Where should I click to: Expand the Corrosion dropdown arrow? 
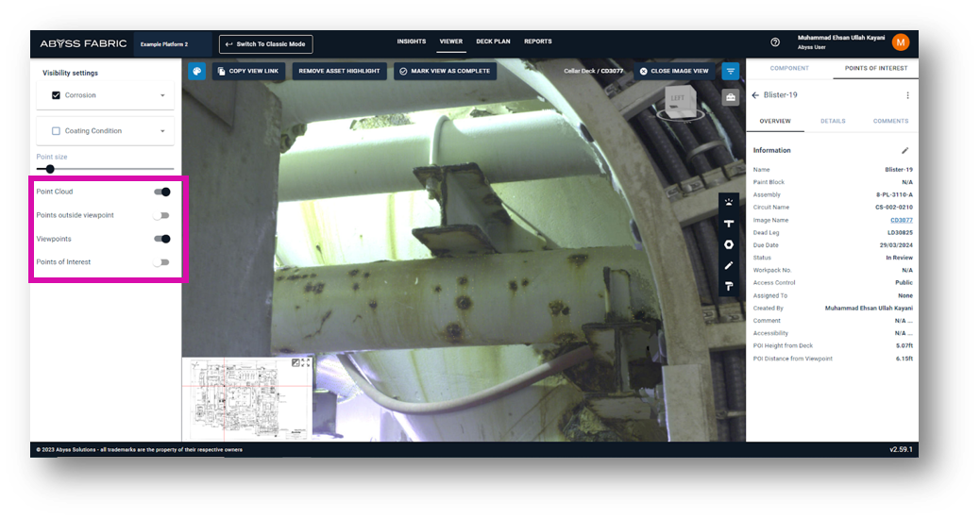pyautogui.click(x=162, y=95)
